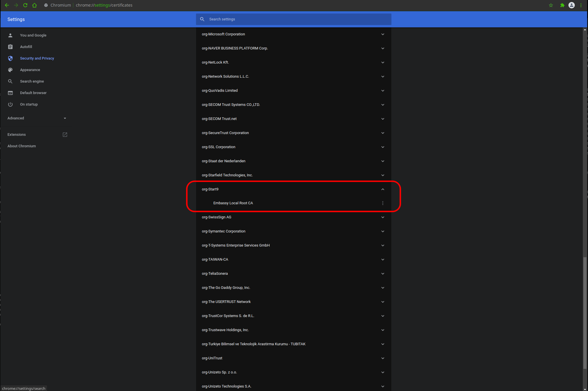Click the browser back arrow
The height and width of the screenshot is (391, 588).
click(7, 5)
